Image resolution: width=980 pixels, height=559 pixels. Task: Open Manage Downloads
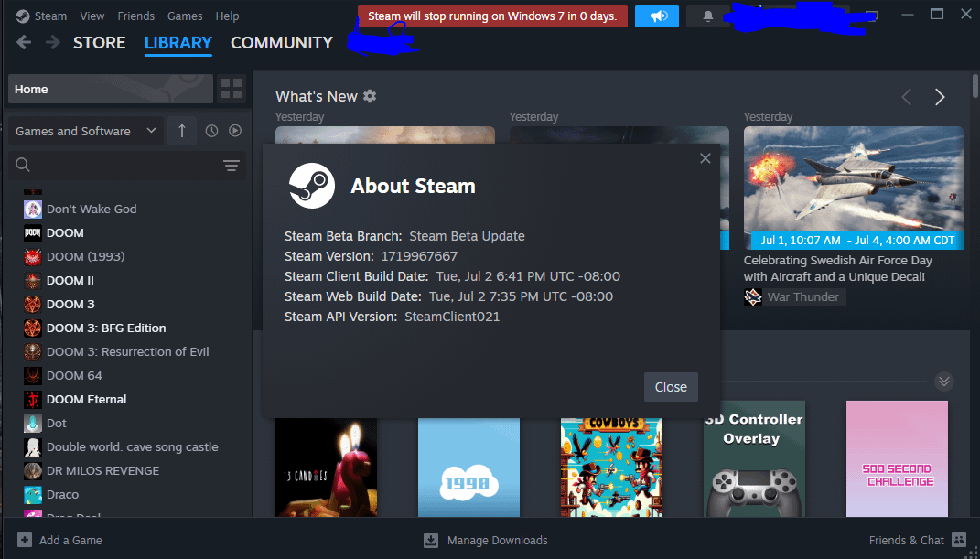[x=485, y=540]
